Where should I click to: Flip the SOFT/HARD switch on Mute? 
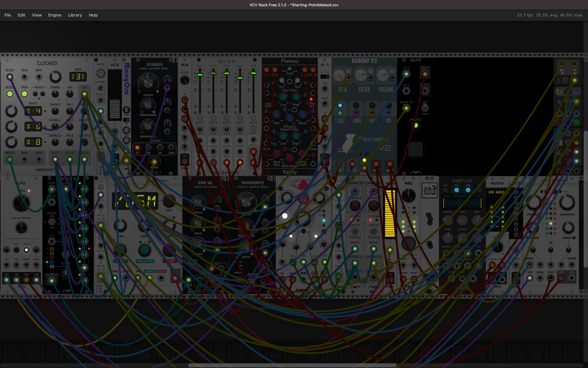(425, 108)
